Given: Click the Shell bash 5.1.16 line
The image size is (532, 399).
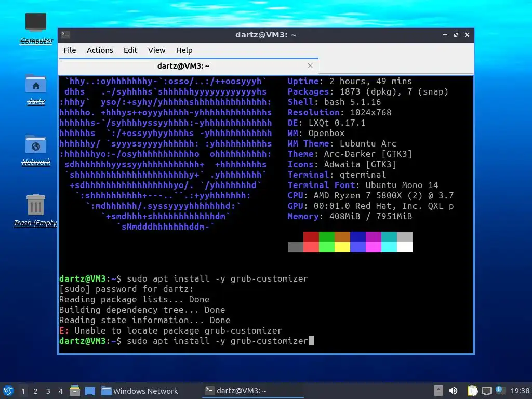Looking at the screenshot, I should pyautogui.click(x=334, y=102).
